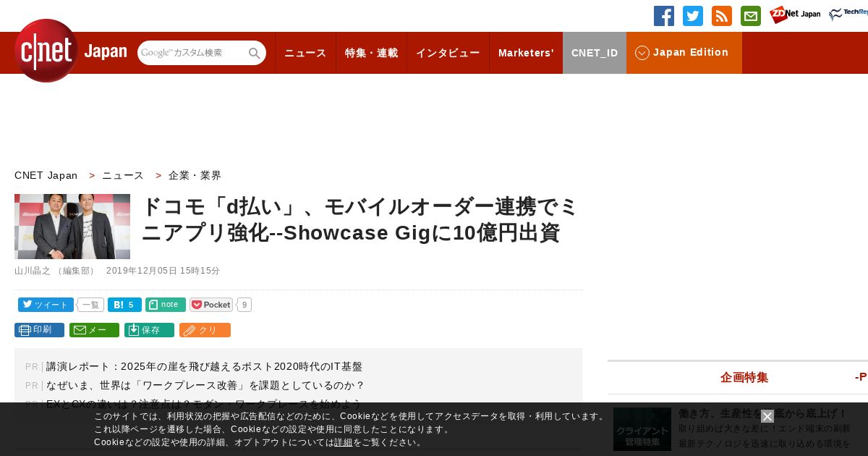
Task: Click the green メール button
Action: [x=94, y=330]
